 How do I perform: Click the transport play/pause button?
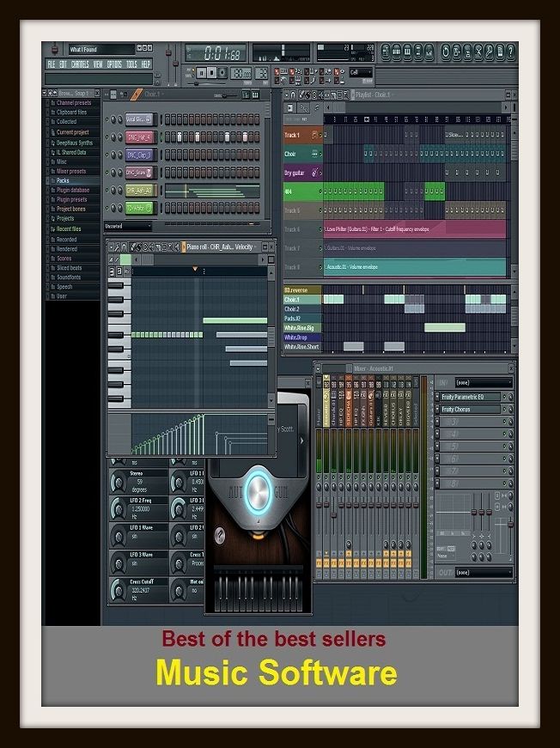coord(202,73)
